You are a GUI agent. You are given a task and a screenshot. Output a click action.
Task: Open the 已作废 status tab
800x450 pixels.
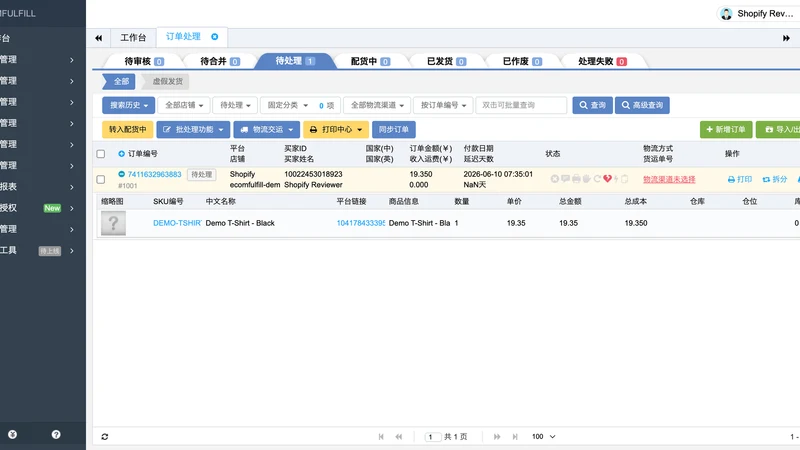pyautogui.click(x=521, y=61)
